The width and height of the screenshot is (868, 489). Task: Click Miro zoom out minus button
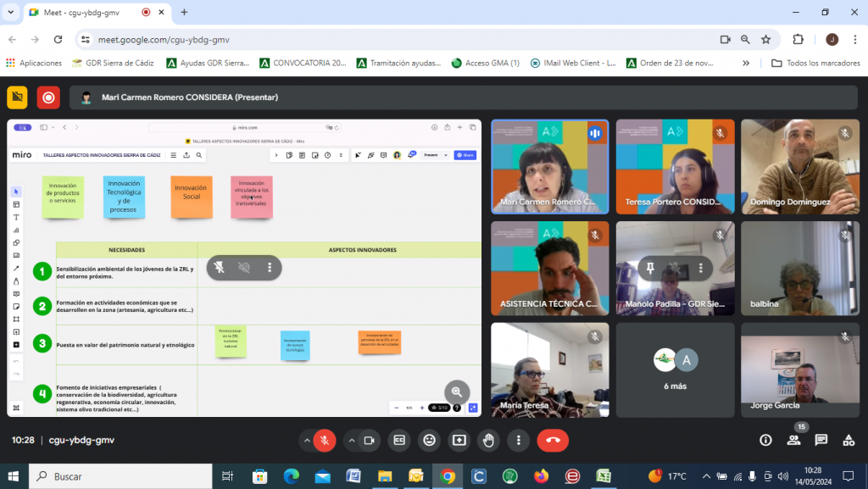coord(397,408)
